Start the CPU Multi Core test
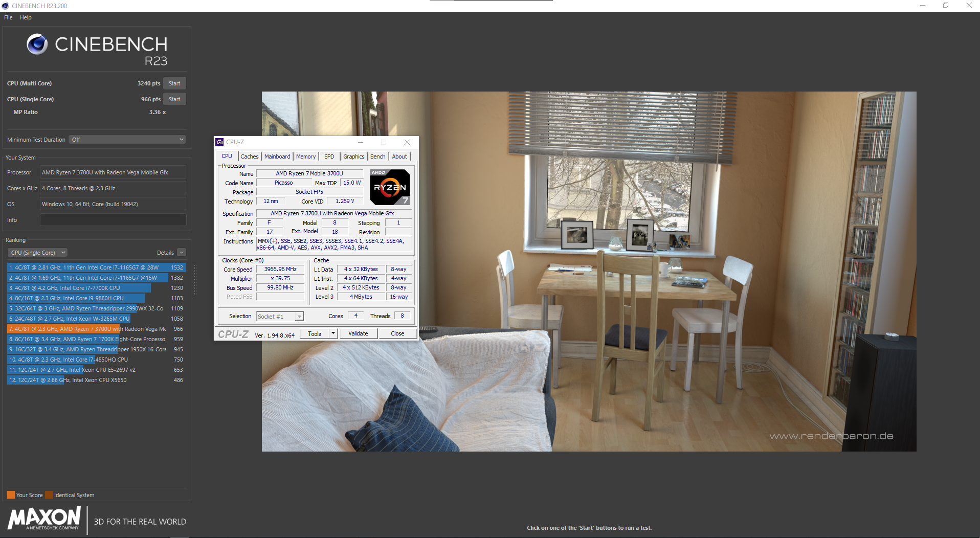Viewport: 980px width, 538px height. pyautogui.click(x=174, y=83)
